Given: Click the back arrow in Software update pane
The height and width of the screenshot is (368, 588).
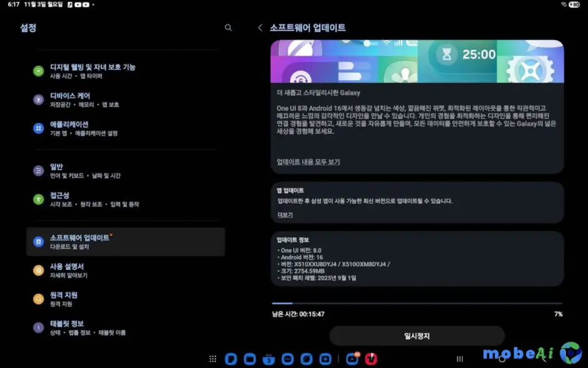Looking at the screenshot, I should pyautogui.click(x=260, y=28).
